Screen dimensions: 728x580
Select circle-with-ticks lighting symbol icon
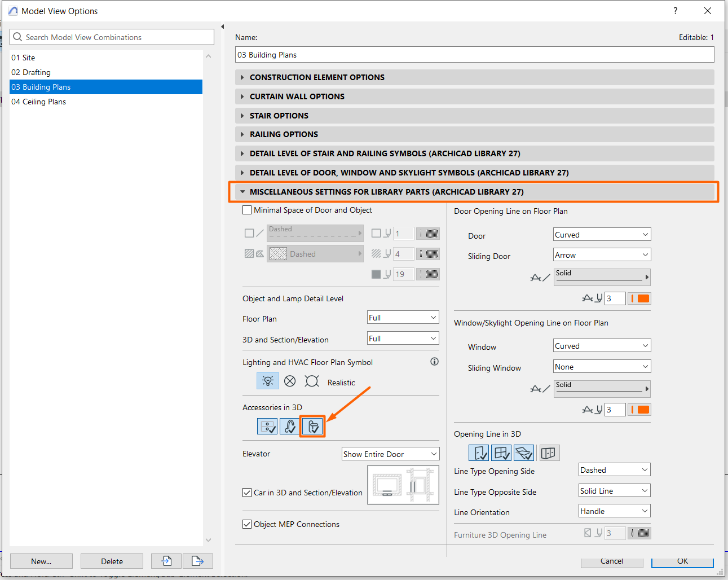tap(312, 381)
